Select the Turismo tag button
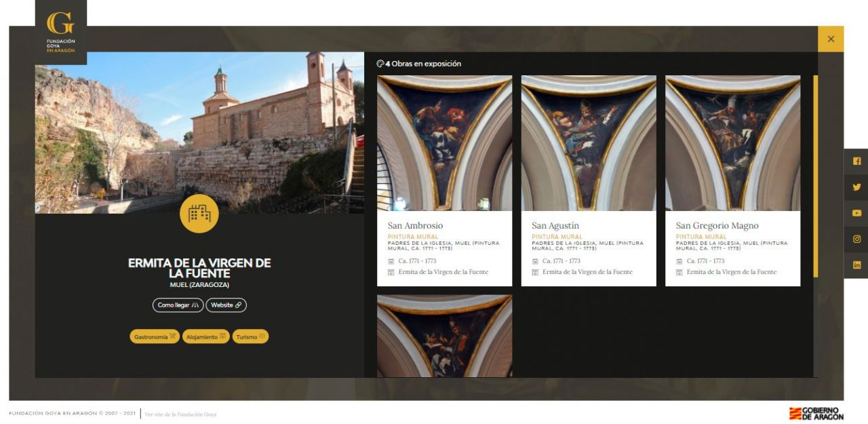Viewport: 868px width, 424px height. (251, 336)
